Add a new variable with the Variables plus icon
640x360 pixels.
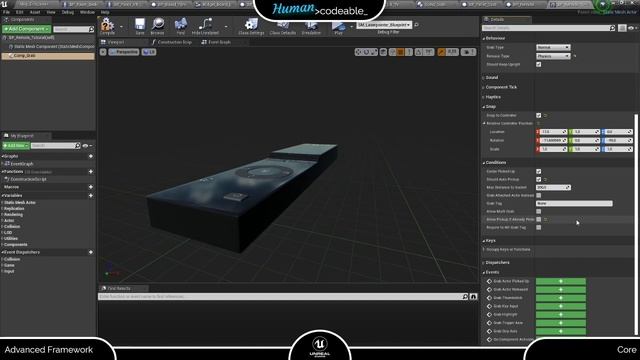click(91, 196)
